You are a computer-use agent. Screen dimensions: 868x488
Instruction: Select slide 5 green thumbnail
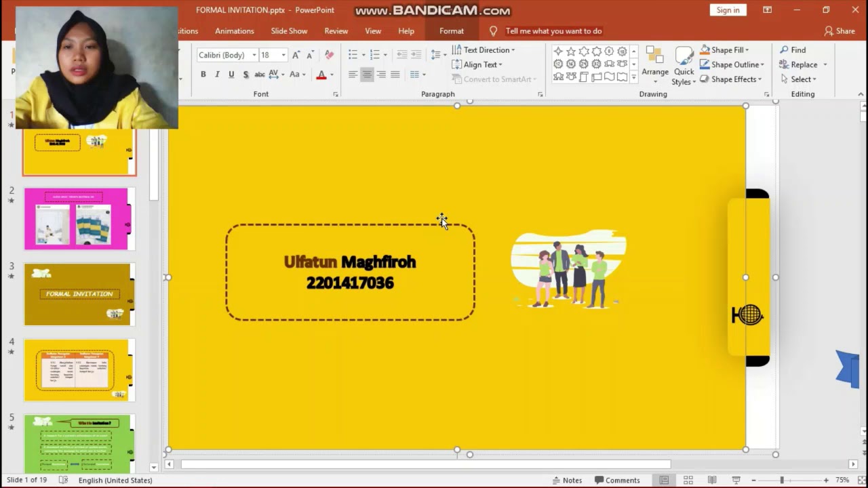pyautogui.click(x=79, y=444)
